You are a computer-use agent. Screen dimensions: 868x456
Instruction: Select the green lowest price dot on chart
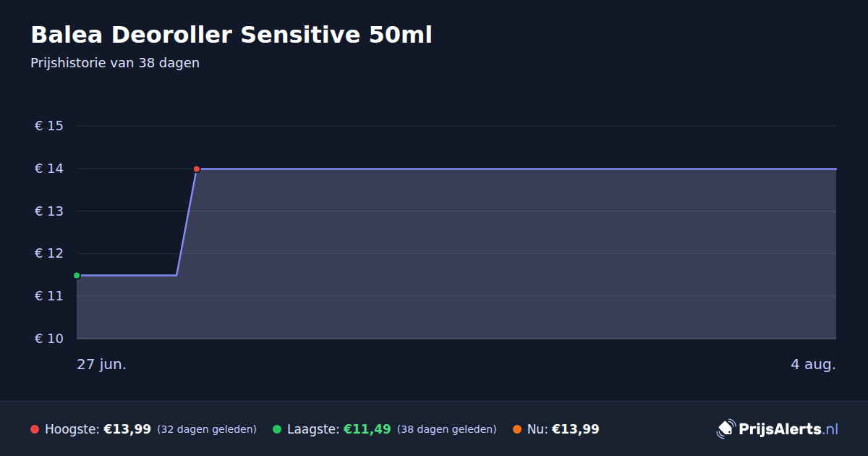tap(77, 275)
